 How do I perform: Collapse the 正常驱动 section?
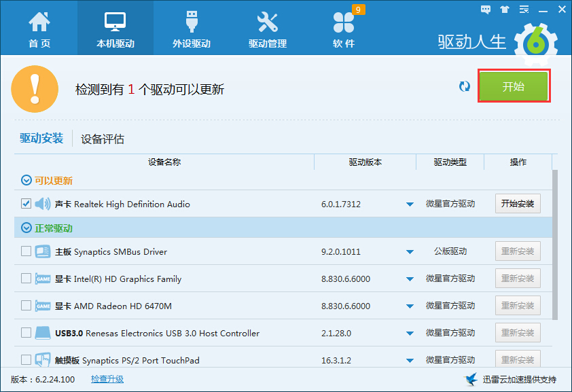(26, 228)
